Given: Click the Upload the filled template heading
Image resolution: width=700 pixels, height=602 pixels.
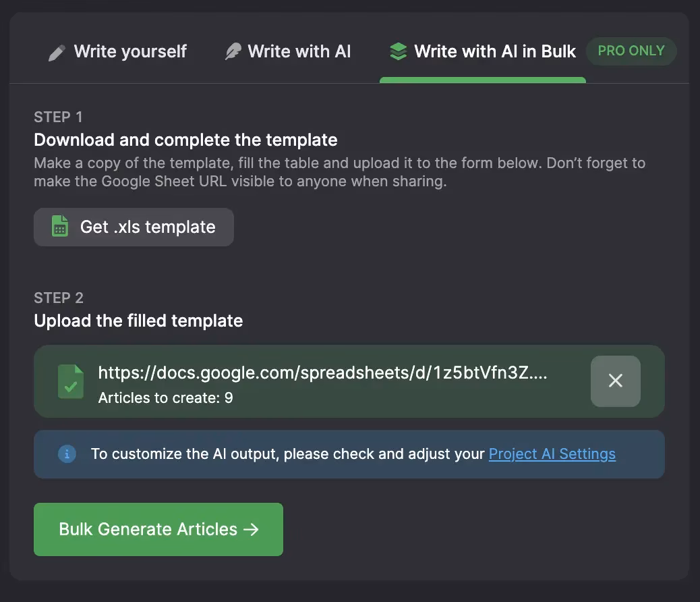Looking at the screenshot, I should tap(138, 321).
